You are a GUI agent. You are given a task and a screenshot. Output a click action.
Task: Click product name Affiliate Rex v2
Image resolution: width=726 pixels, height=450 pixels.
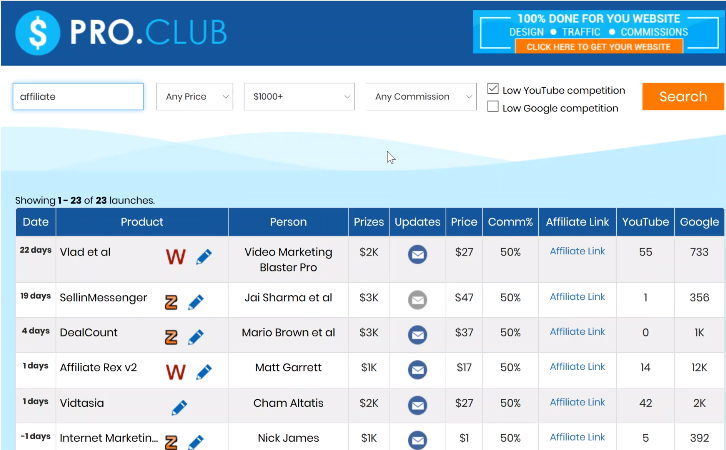point(98,368)
